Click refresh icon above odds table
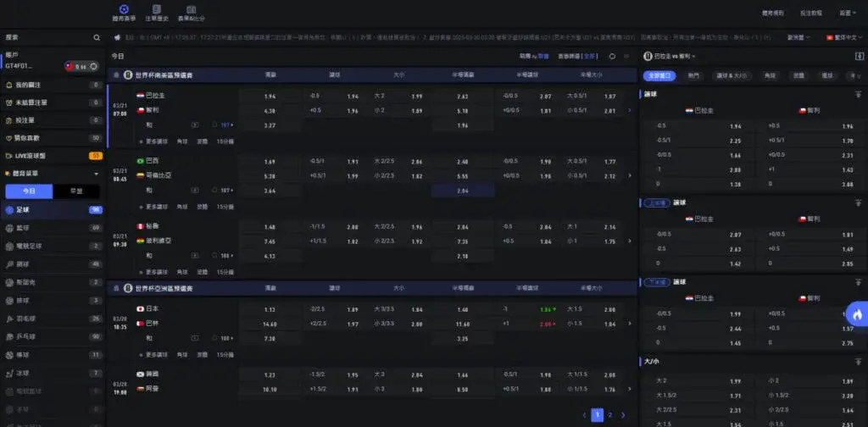Viewport: 868px width, 427px height. [609, 56]
